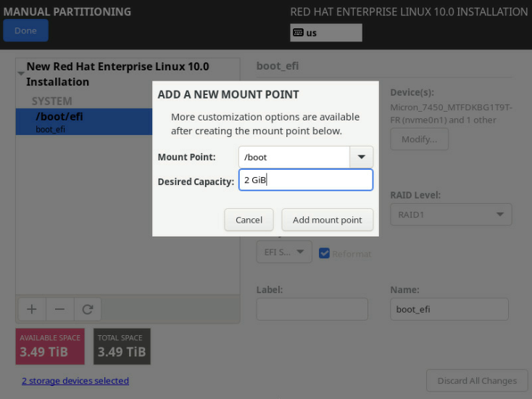
Task: Cancel the new mount point dialog
Action: [x=249, y=220]
